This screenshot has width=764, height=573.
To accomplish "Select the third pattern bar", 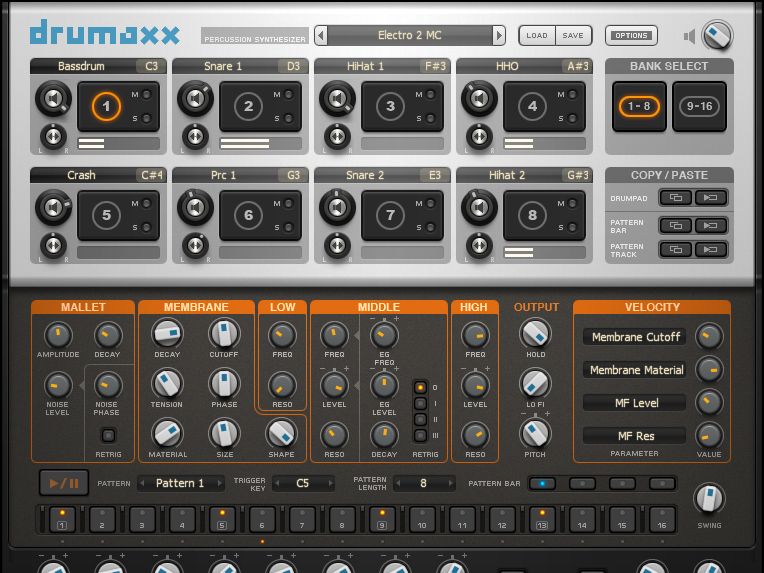I will pos(622,483).
